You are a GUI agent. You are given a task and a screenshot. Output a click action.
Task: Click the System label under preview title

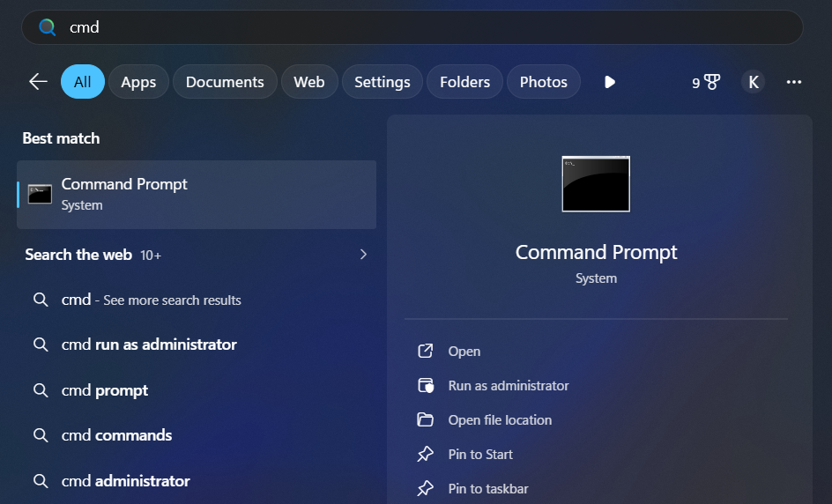pyautogui.click(x=596, y=278)
